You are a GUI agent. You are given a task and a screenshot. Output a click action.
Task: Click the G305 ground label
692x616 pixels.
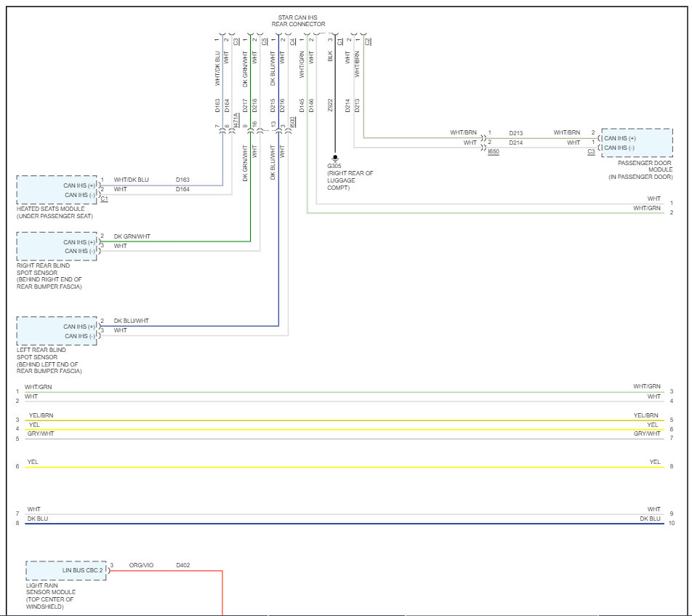point(334,166)
